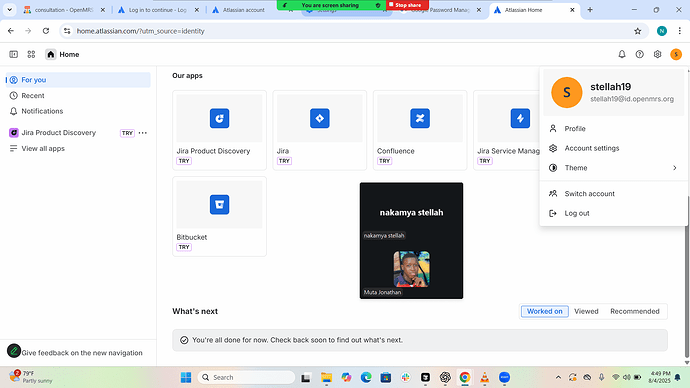Viewport: 690px width, 388px height.
Task: Open the Confluence app tile icon
Action: tap(420, 118)
